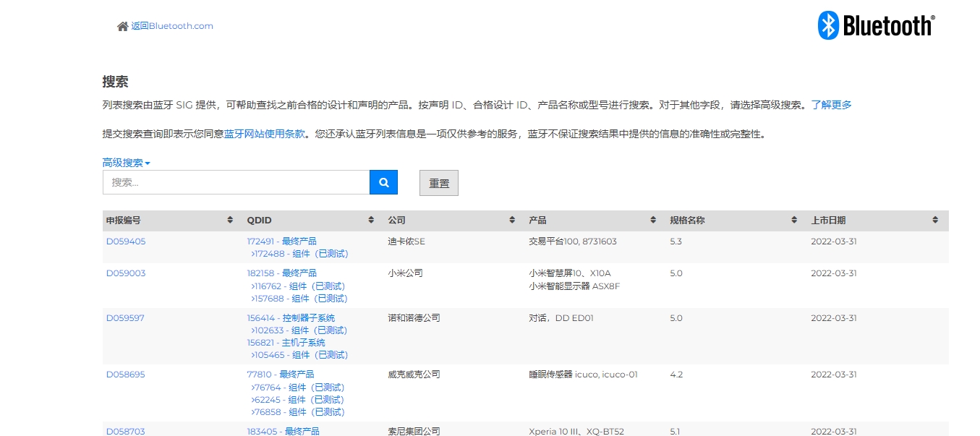Open 蓝牙网站使用条款 terms link
The height and width of the screenshot is (436, 980).
[265, 134]
